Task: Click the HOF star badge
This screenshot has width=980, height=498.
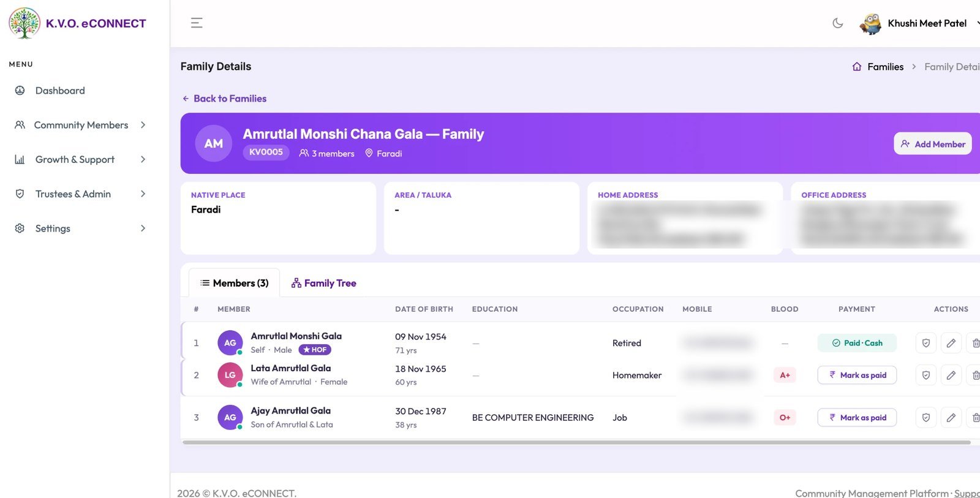Action: point(315,350)
